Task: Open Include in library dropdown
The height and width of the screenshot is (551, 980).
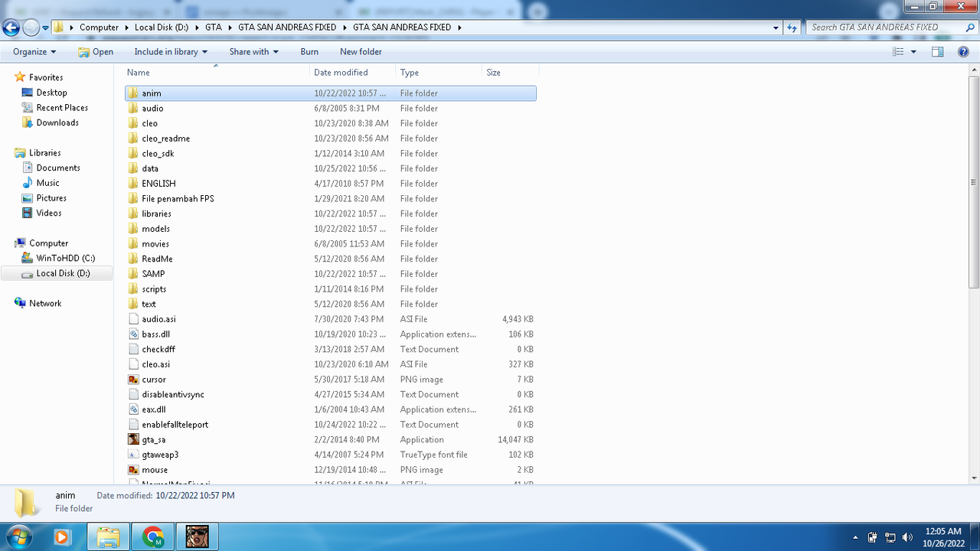Action: pyautogui.click(x=171, y=51)
